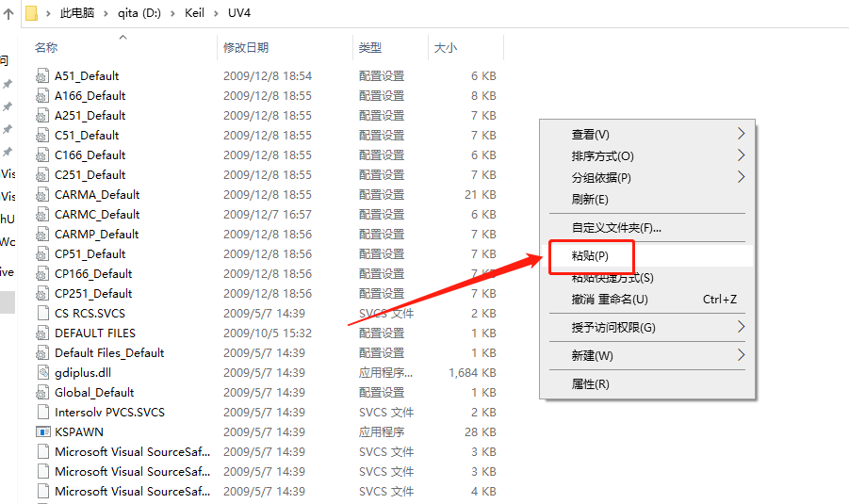
Task: Click the 1,684 KB size cell
Action: (x=472, y=372)
